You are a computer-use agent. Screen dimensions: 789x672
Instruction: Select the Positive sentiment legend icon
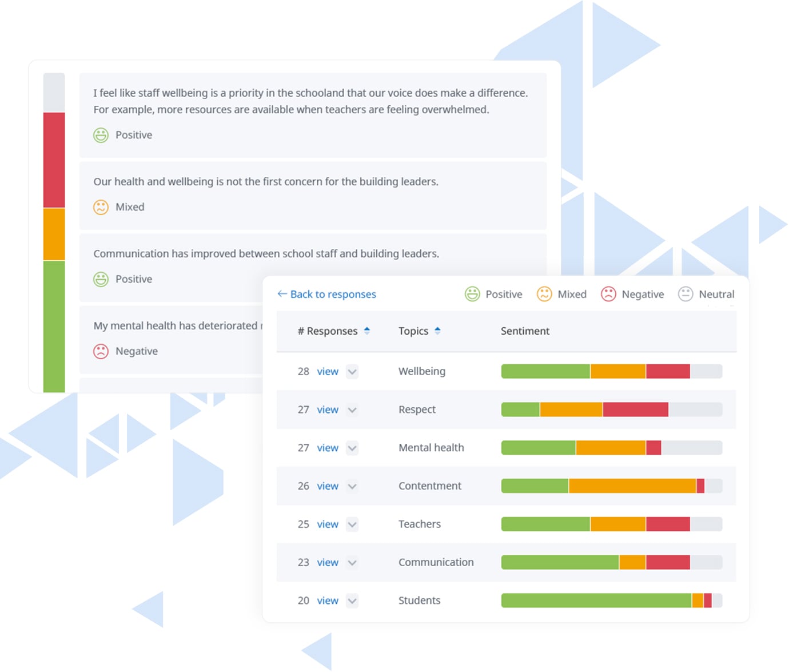tap(472, 294)
